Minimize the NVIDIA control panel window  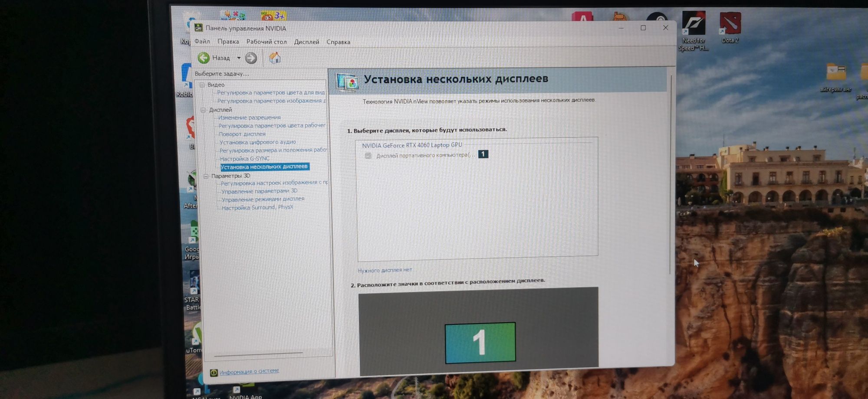tap(621, 28)
